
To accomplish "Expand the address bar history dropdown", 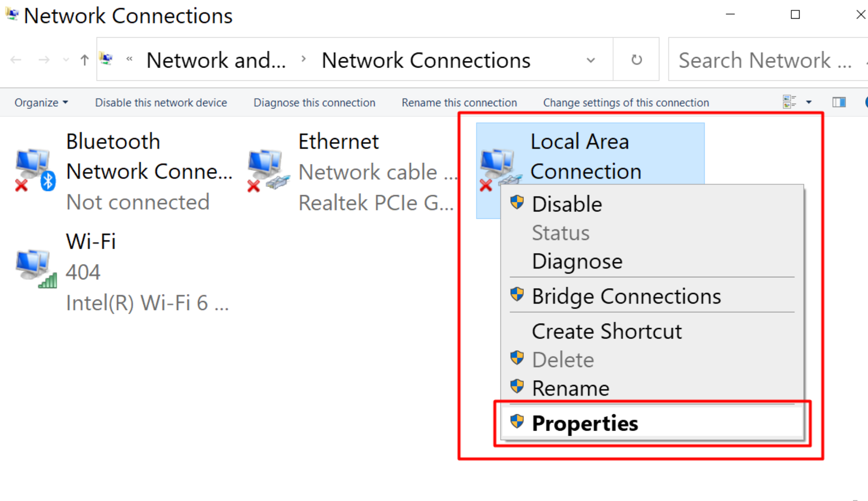I will [590, 60].
